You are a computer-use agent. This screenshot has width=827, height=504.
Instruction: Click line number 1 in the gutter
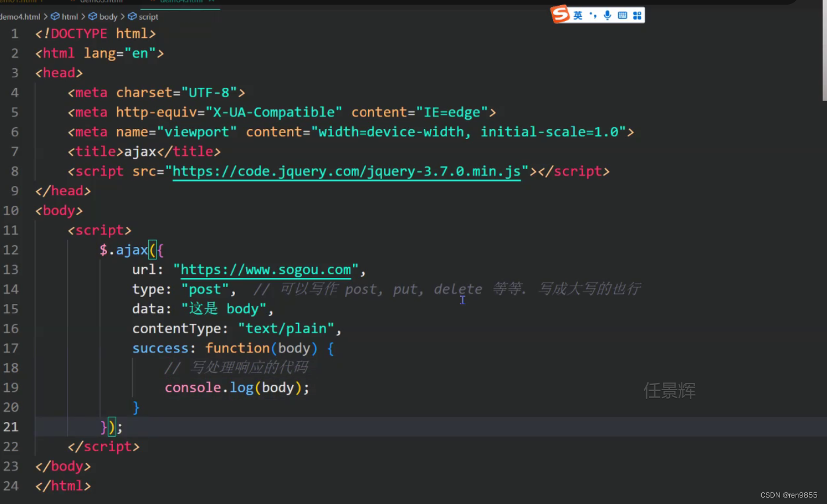click(x=15, y=34)
